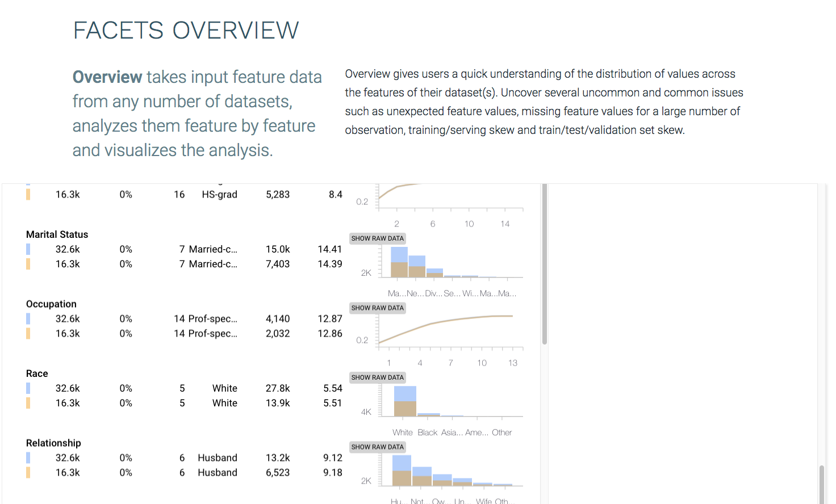This screenshot has width=836, height=504.
Task: Click the page scrollbar thumb
Action: click(x=821, y=485)
